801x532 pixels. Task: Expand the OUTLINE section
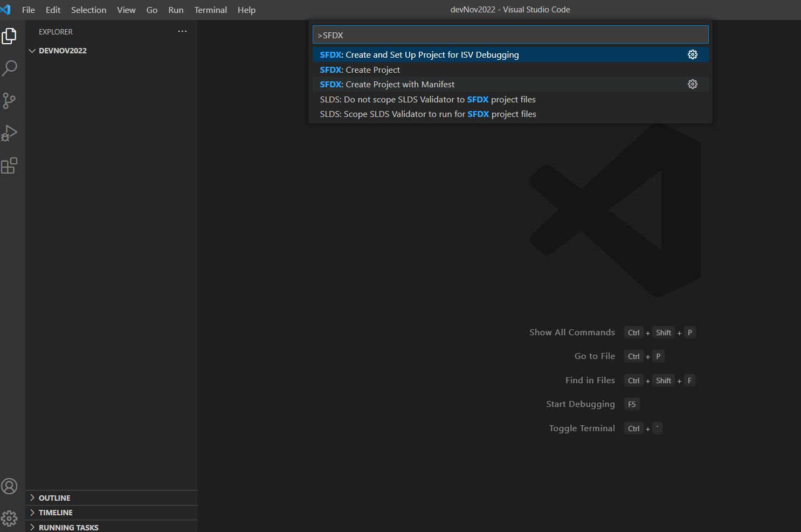(112, 498)
